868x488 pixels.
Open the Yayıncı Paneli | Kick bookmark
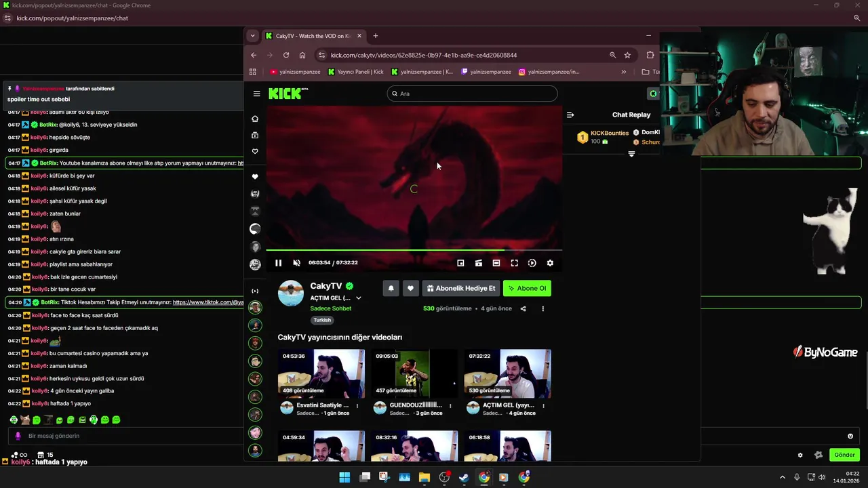click(x=356, y=72)
